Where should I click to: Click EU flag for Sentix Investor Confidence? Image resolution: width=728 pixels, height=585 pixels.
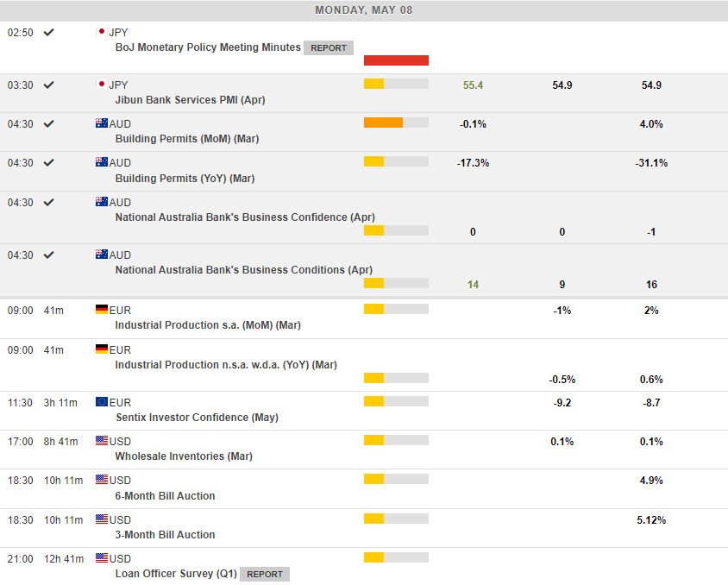click(x=101, y=402)
